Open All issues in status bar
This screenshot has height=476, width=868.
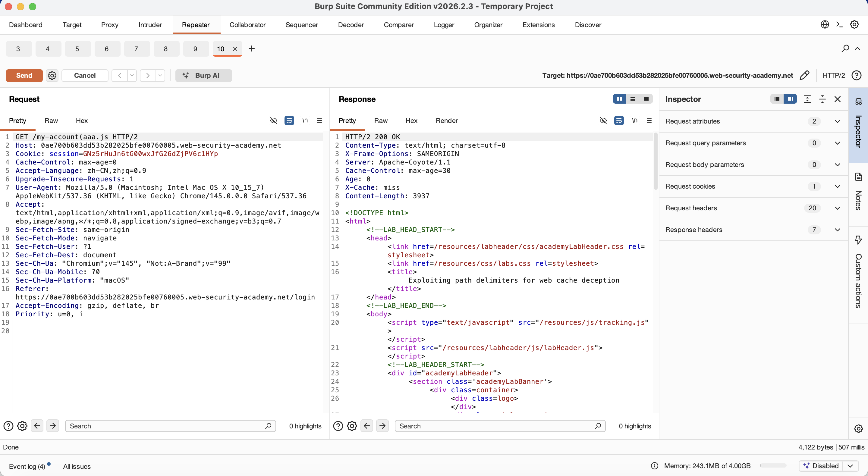(77, 466)
